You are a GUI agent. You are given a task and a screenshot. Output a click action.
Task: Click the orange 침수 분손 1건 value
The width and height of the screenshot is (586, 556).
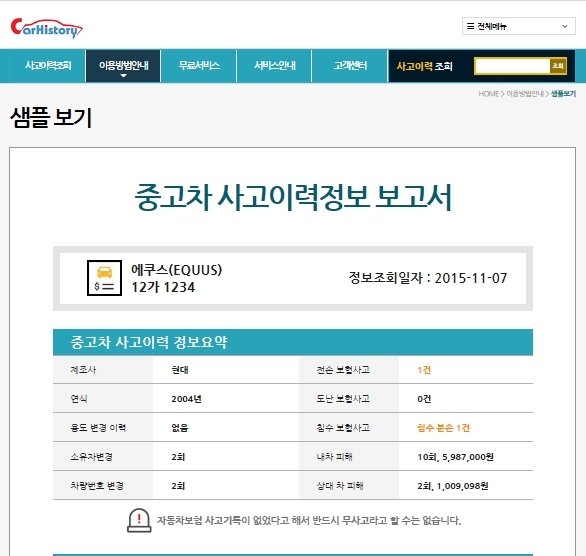[444, 428]
